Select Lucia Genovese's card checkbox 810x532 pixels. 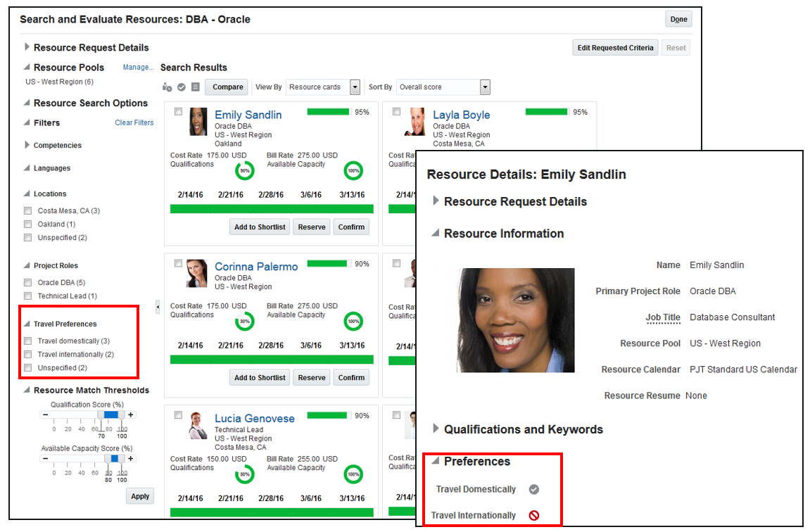point(178,414)
